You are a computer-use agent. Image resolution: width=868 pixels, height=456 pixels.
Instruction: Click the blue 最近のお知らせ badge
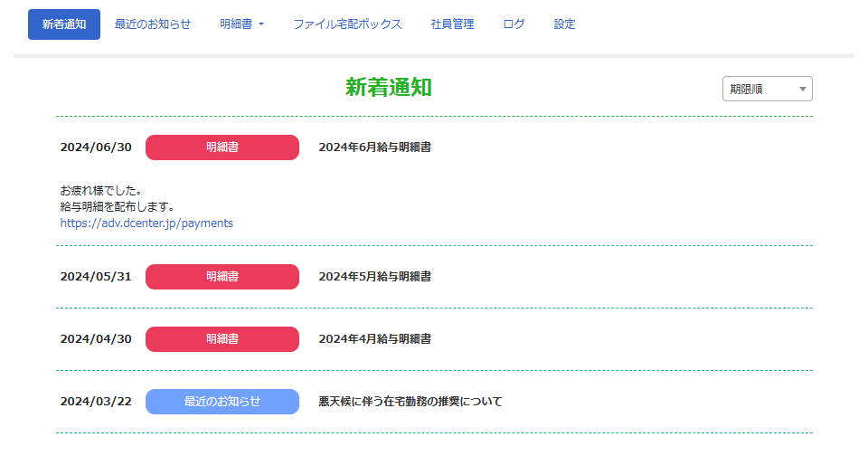tap(222, 402)
